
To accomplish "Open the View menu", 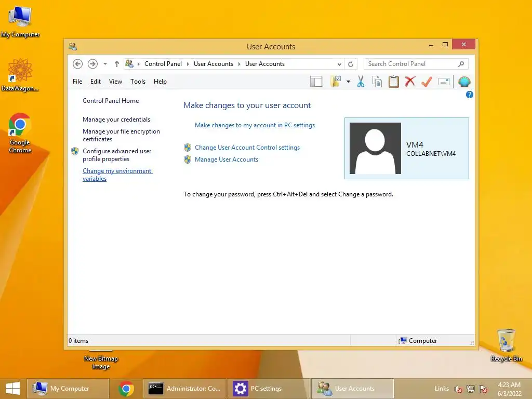I will [x=115, y=82].
